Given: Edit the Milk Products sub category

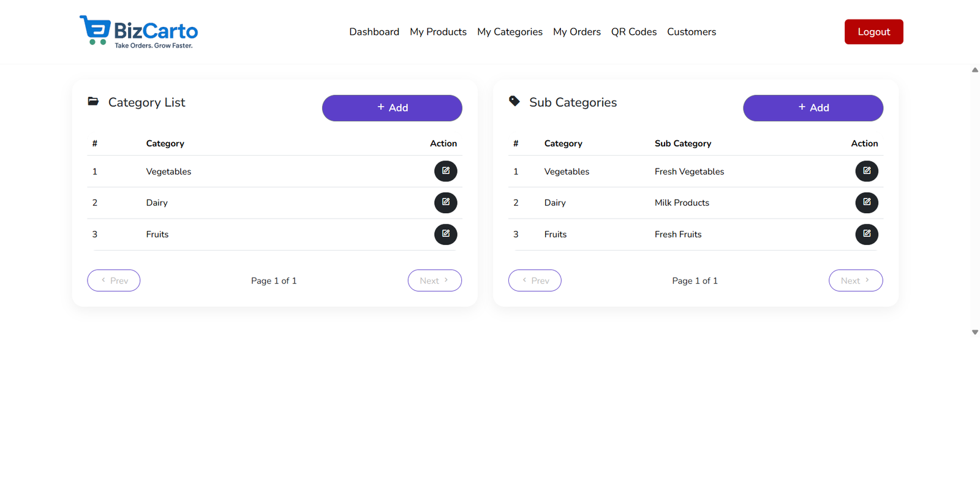Looking at the screenshot, I should (866, 202).
